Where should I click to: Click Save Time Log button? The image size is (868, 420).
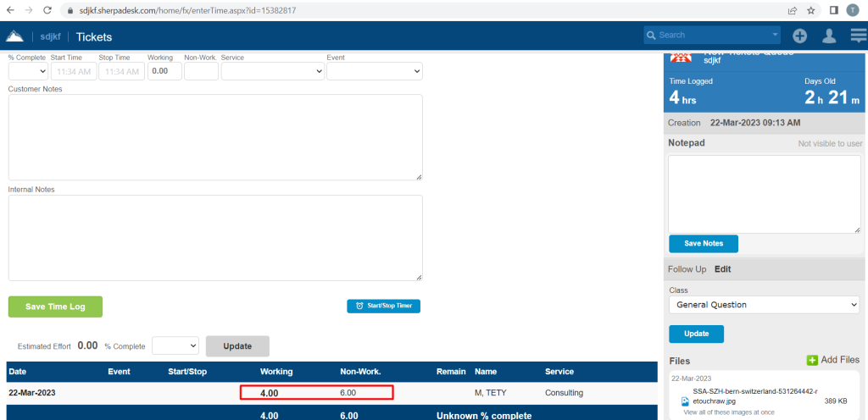55,307
